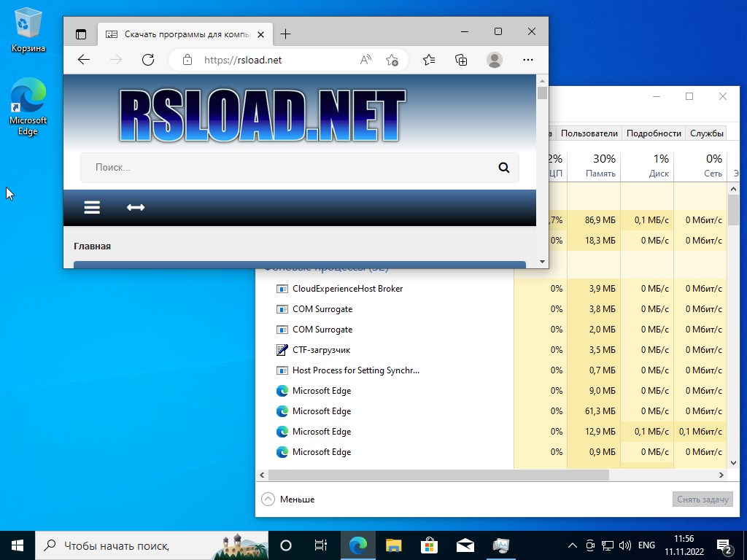Open the tab actions menu in Edge
Viewport: 747px width, 560px height.
[x=81, y=34]
